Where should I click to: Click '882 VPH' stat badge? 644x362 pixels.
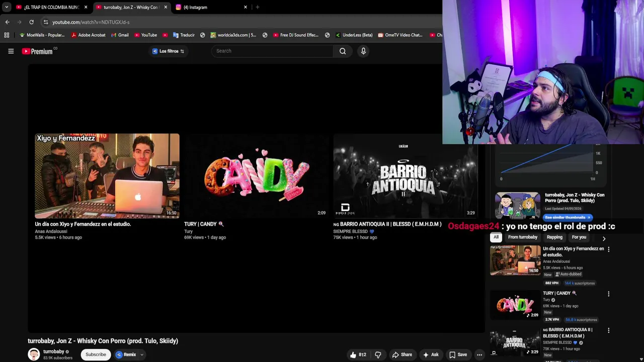pos(551,283)
